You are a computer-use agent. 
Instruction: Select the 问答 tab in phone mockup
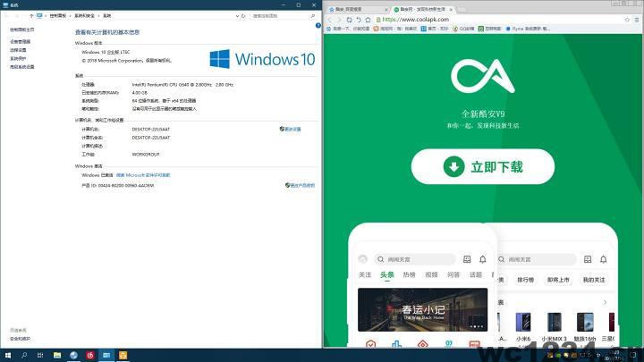453,275
